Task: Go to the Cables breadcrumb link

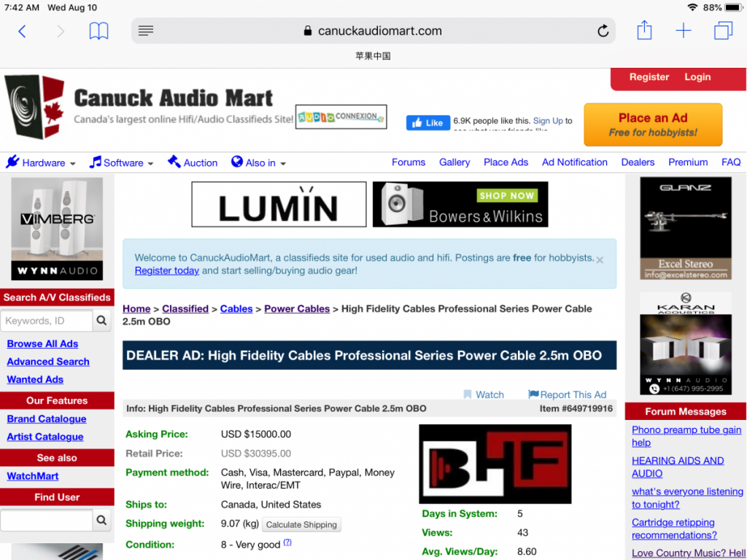Action: click(x=236, y=308)
